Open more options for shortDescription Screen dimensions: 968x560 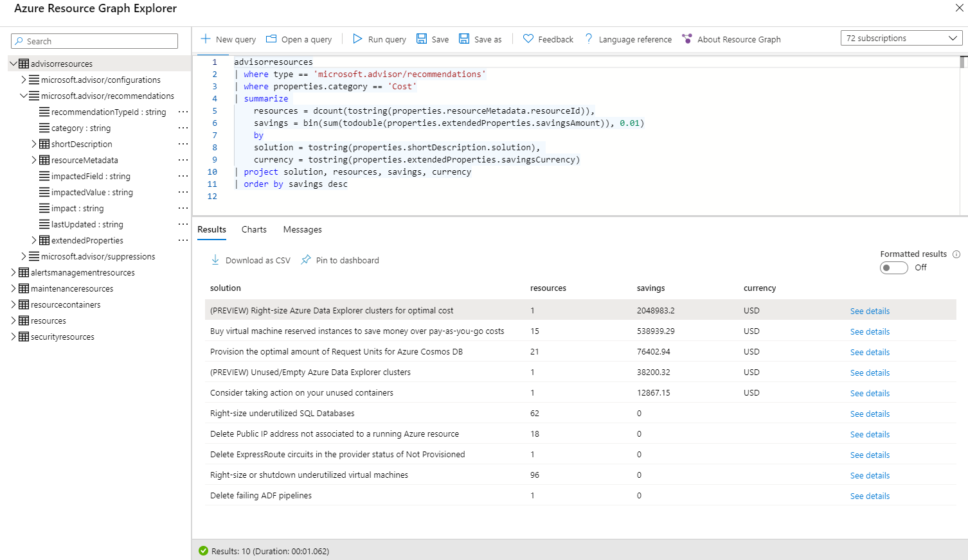183,144
